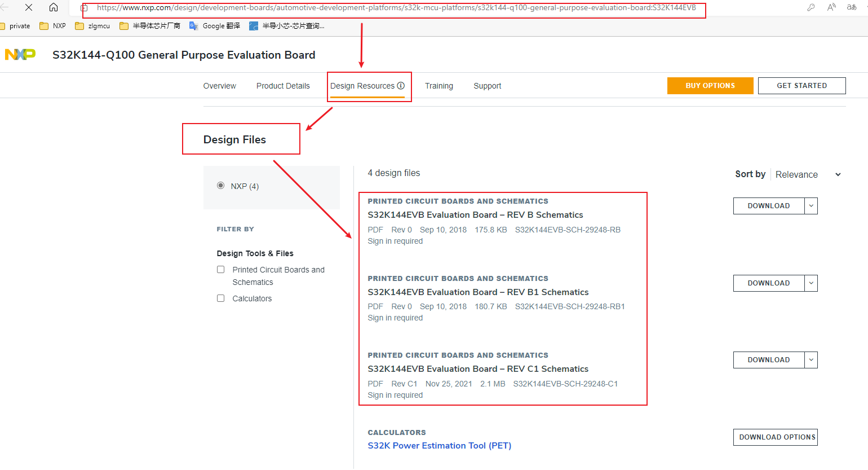868x470 pixels.
Task: Go to the browser home icon
Action: point(54,7)
